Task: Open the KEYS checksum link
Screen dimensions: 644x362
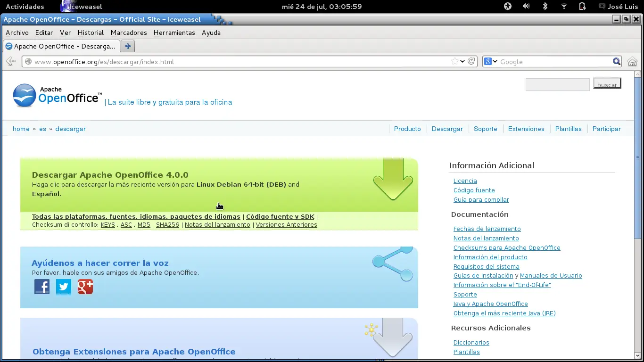Action: click(x=108, y=225)
